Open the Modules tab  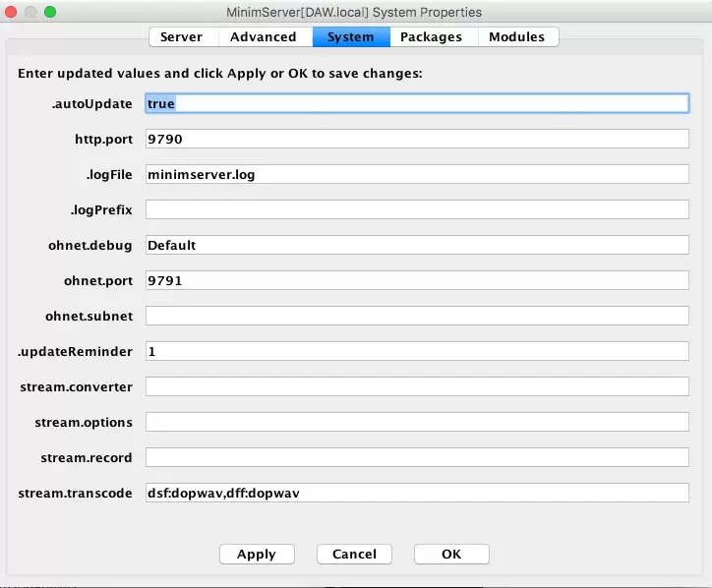[516, 37]
